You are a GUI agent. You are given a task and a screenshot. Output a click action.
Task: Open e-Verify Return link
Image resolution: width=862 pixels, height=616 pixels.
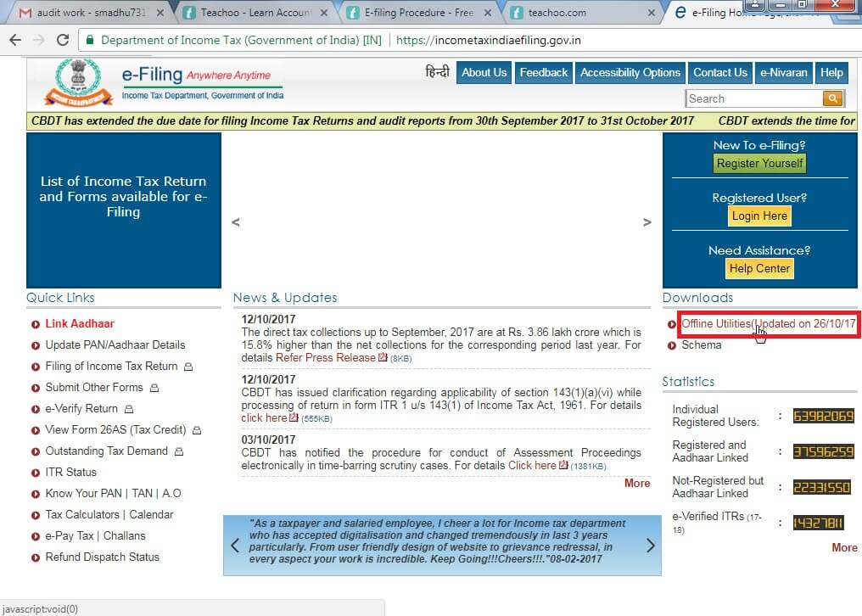pos(81,409)
